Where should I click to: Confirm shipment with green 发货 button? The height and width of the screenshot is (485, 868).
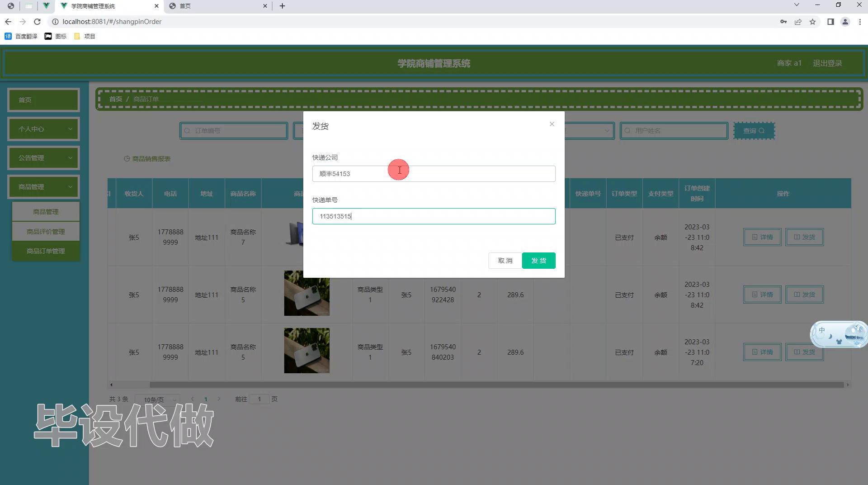(x=538, y=261)
